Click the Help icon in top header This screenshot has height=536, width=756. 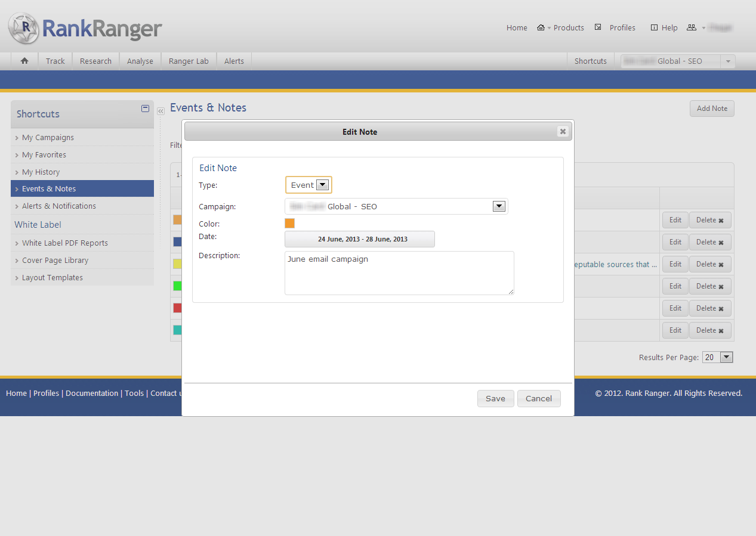[x=654, y=28]
